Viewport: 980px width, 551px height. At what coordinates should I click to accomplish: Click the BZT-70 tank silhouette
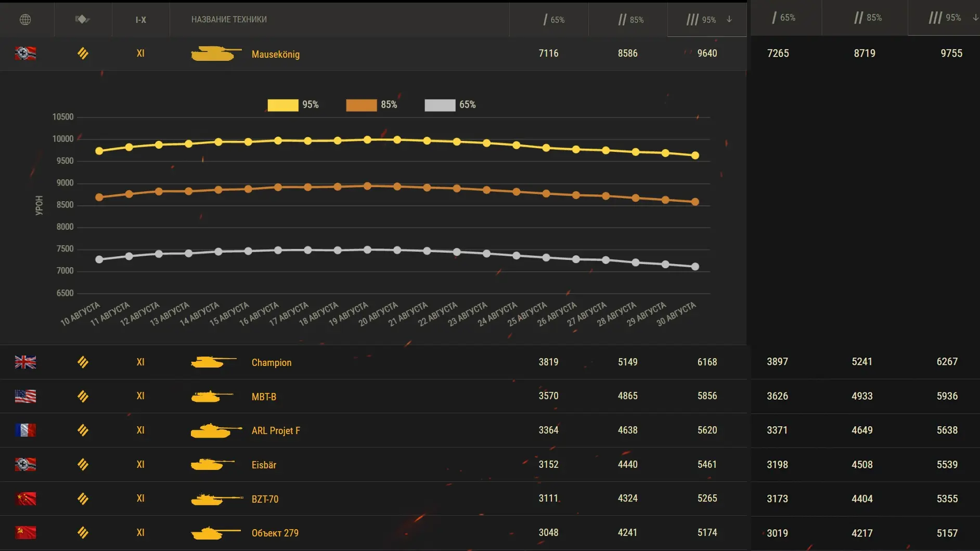[217, 499]
